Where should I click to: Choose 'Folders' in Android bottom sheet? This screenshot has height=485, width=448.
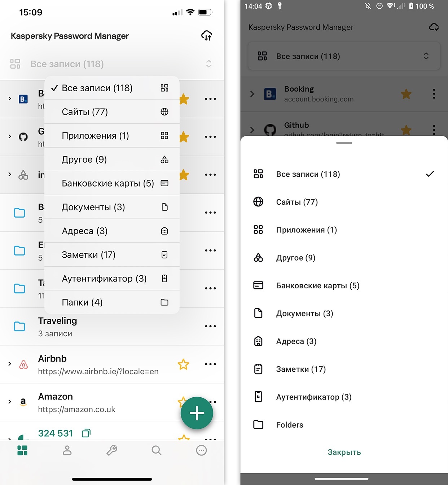344,425
